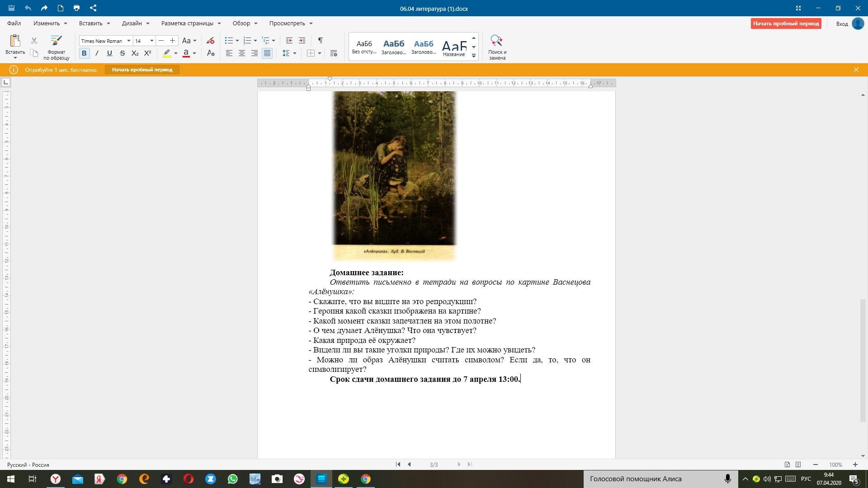Go to previous page in status bar
Screen dimensions: 868x488
[x=409, y=465]
